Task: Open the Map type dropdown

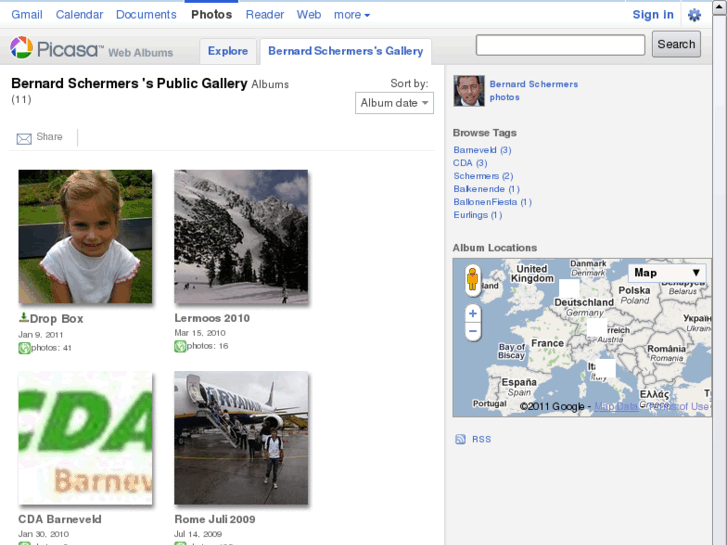Action: 667,272
